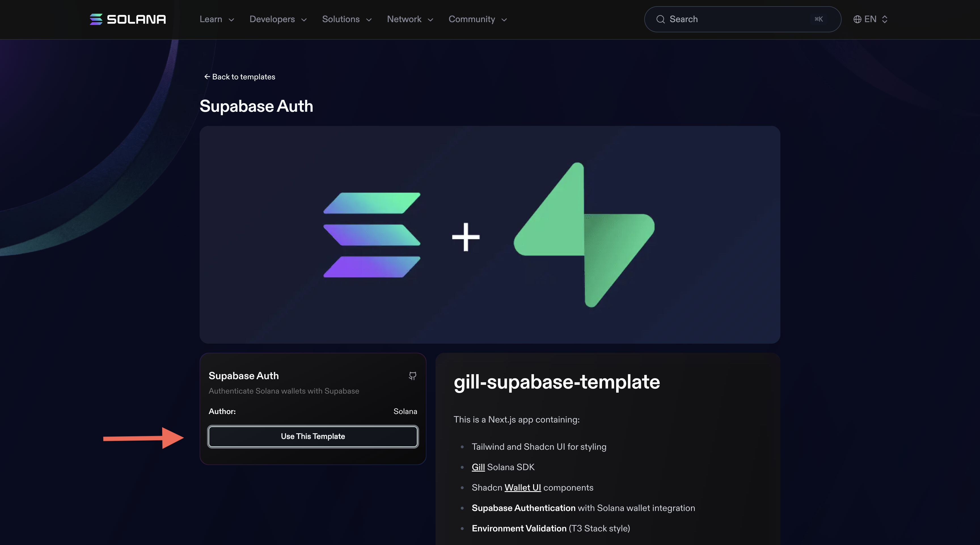Click the Solana logo in header
This screenshot has height=545, width=980.
tap(127, 19)
